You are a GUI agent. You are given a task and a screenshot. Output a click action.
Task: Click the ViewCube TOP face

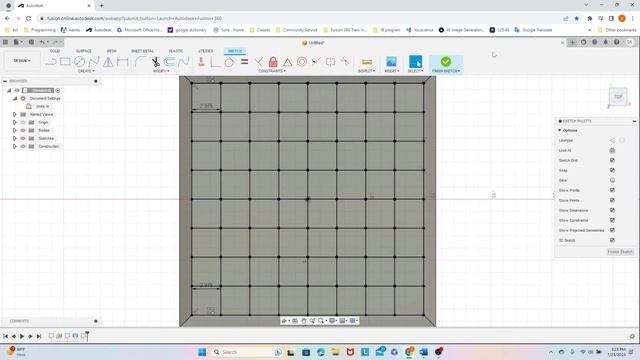pos(618,97)
